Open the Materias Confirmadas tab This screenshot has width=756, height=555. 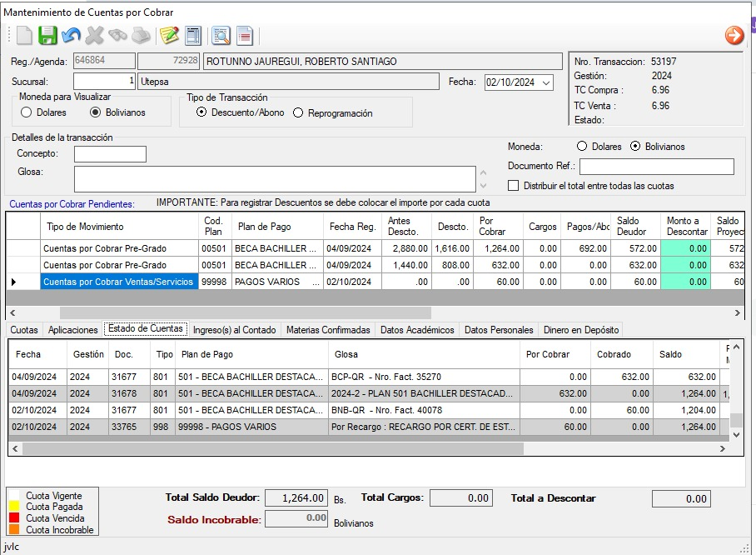pos(328,330)
